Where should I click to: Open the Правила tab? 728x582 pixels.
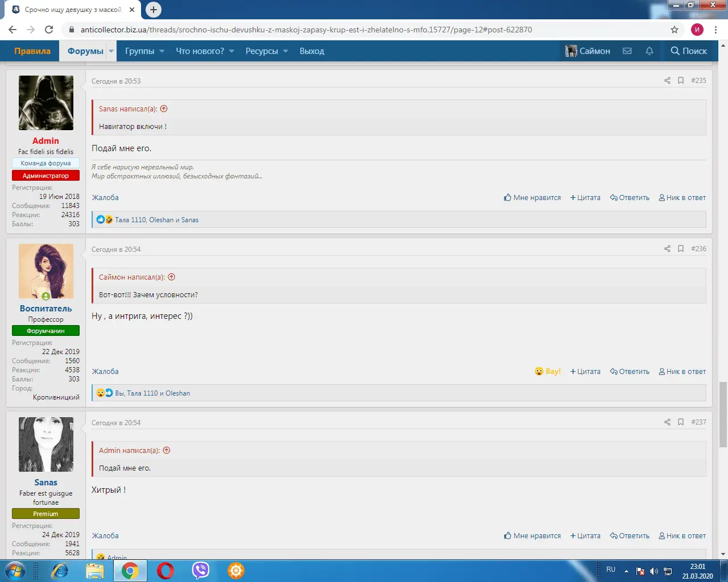32,51
